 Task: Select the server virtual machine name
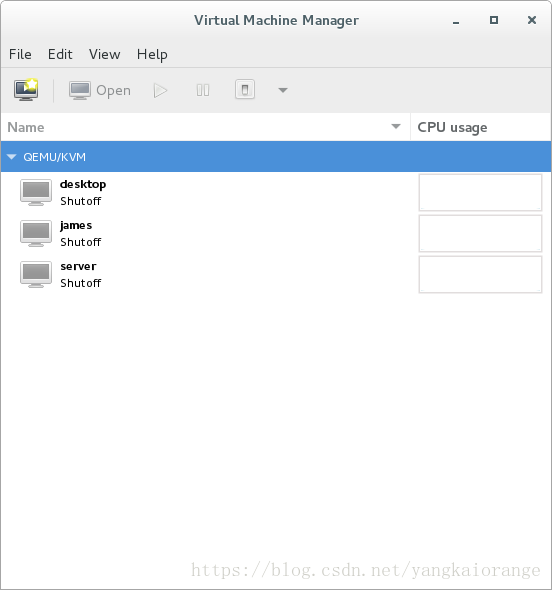(78, 266)
